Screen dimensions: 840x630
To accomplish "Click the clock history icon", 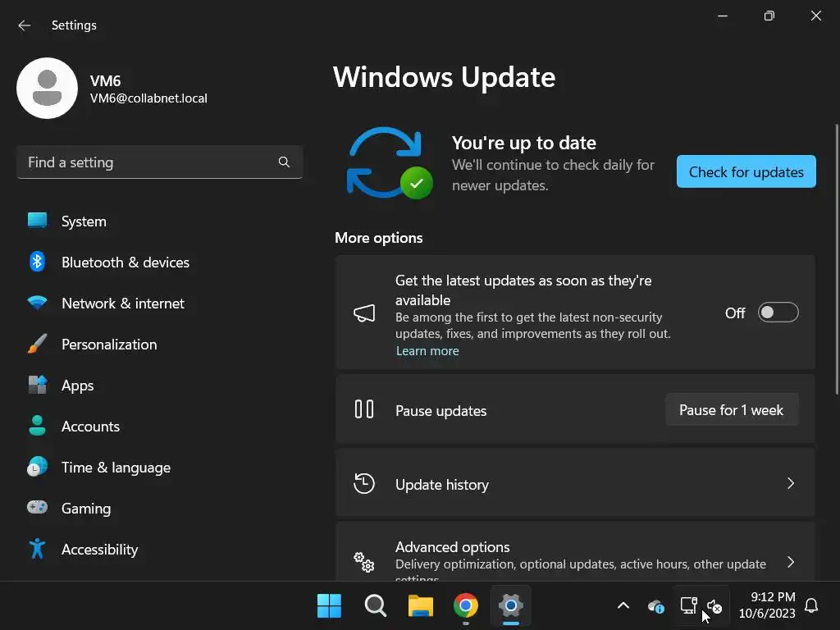I will [364, 483].
